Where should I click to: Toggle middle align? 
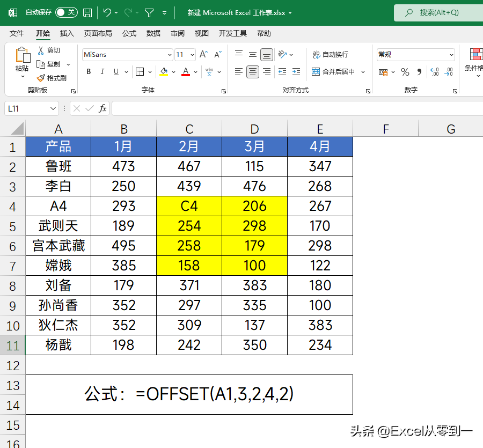(x=253, y=55)
